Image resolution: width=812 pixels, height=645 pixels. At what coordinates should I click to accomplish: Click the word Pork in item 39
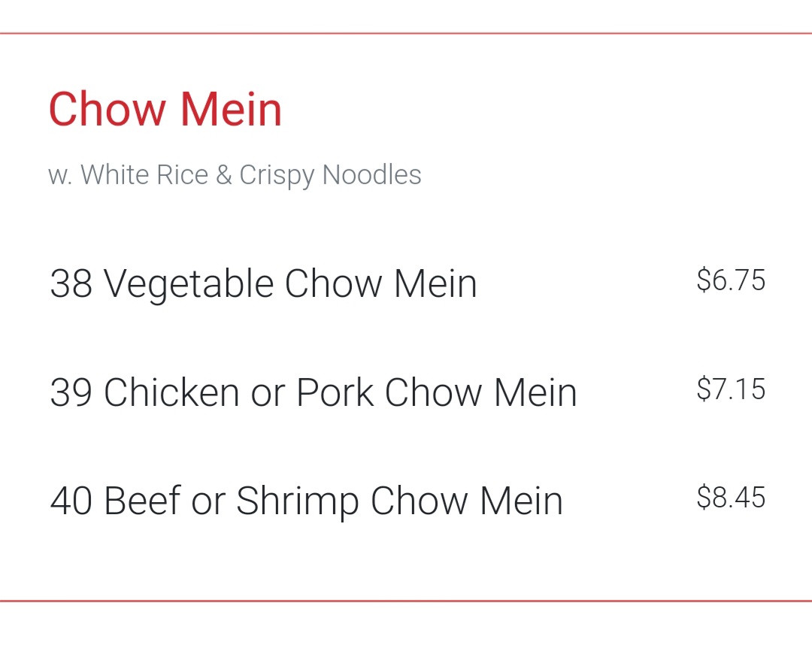[x=335, y=392]
